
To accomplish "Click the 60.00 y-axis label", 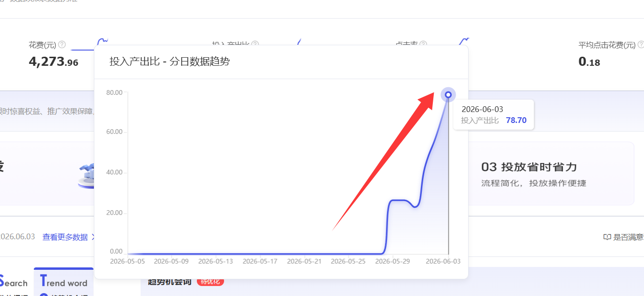I will (114, 132).
